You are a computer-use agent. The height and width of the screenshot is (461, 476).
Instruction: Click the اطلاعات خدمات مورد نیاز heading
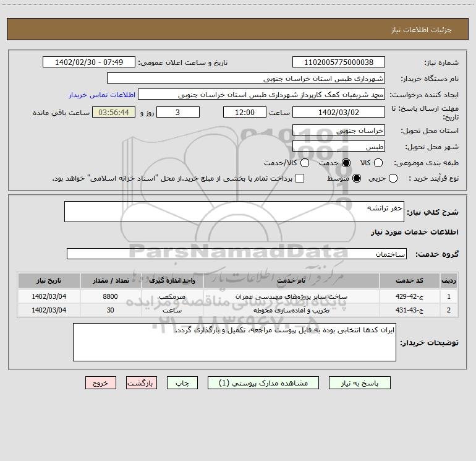pyautogui.click(x=414, y=232)
